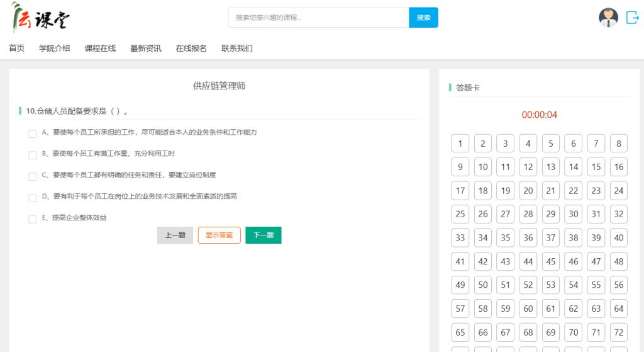The image size is (644, 352).
Task: Open question 72 from answer card
Action: [x=619, y=332]
